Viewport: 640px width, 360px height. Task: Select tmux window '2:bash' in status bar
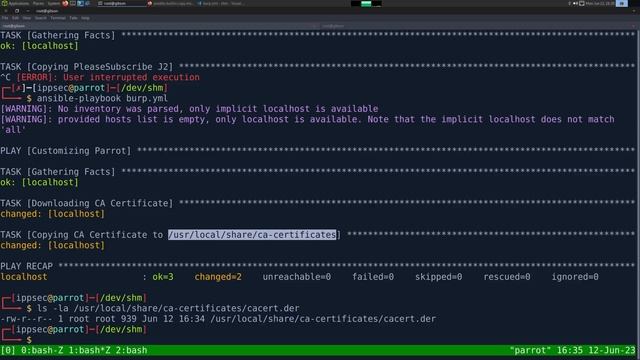131,351
